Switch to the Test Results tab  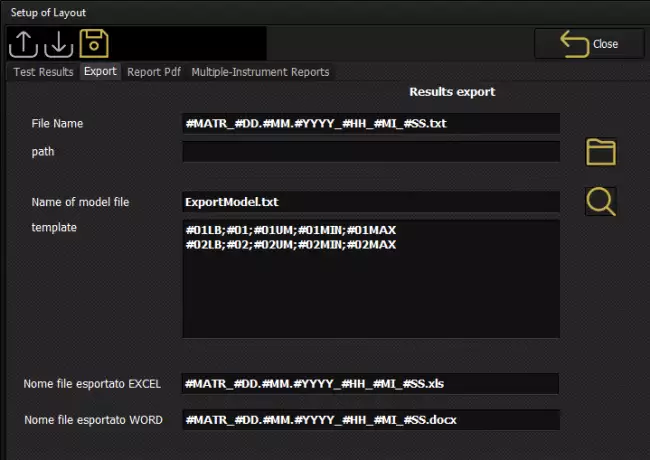coord(42,72)
